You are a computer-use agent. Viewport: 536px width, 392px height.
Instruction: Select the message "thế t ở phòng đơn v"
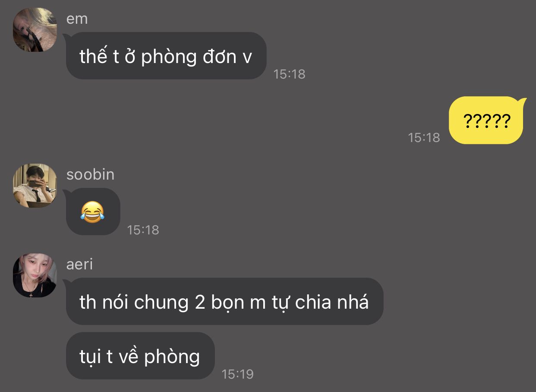[166, 56]
